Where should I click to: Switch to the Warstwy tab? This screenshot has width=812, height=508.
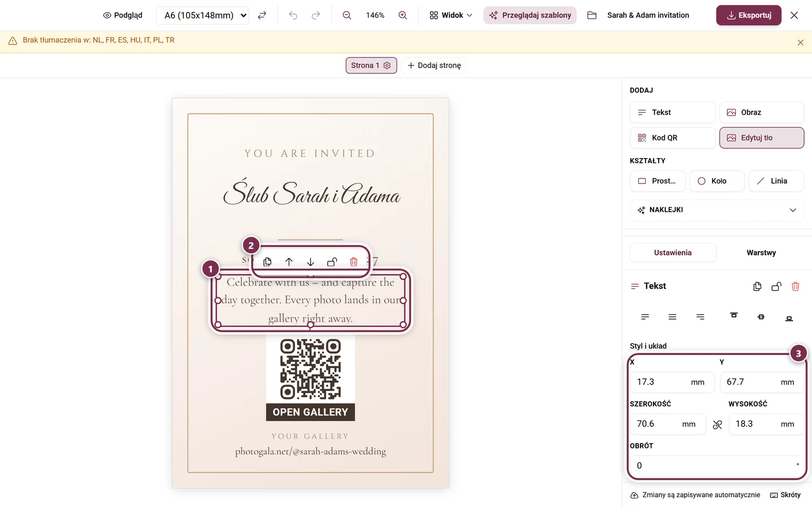761,253
